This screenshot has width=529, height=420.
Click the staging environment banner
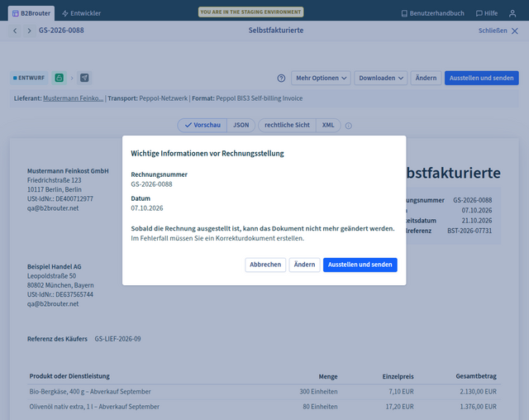(x=250, y=12)
